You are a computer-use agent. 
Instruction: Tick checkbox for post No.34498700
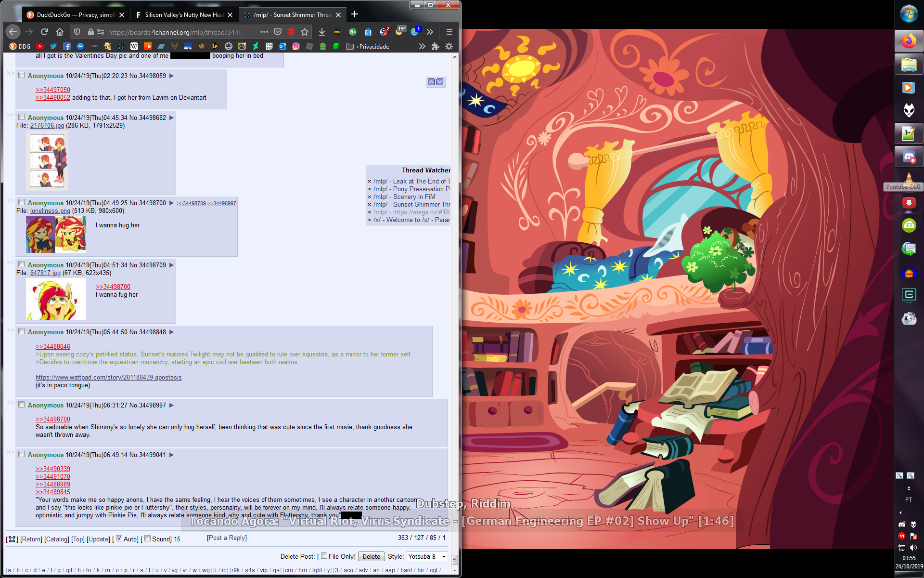coord(21,202)
